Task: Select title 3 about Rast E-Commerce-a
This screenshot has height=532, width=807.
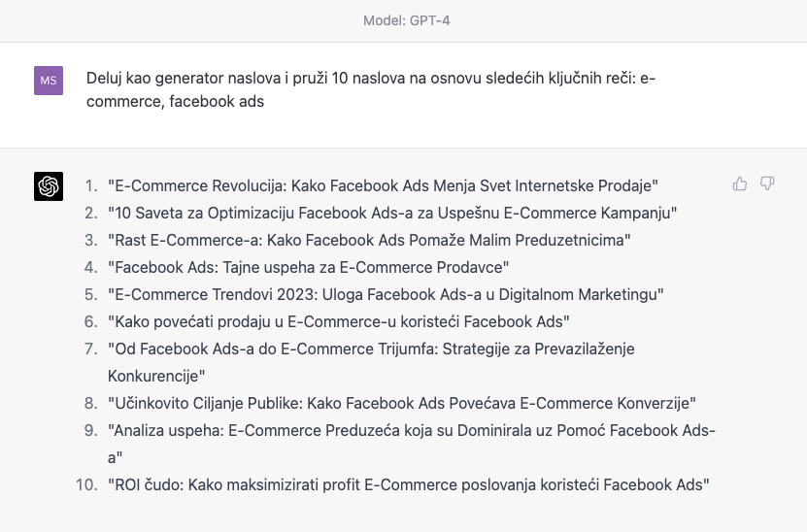Action: pos(369,241)
